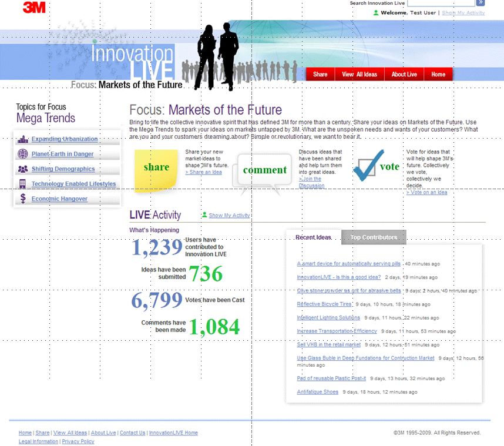Click the 1,084 comments number

pyautogui.click(x=214, y=327)
